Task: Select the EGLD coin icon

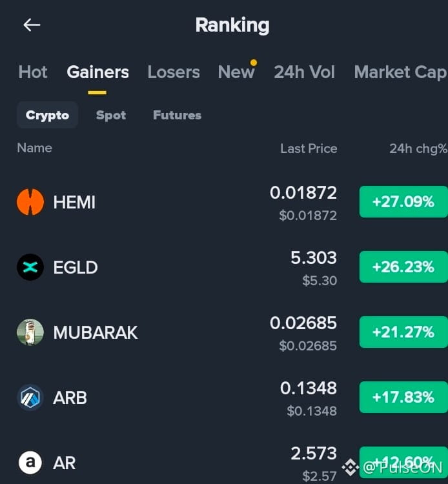Action: [30, 267]
